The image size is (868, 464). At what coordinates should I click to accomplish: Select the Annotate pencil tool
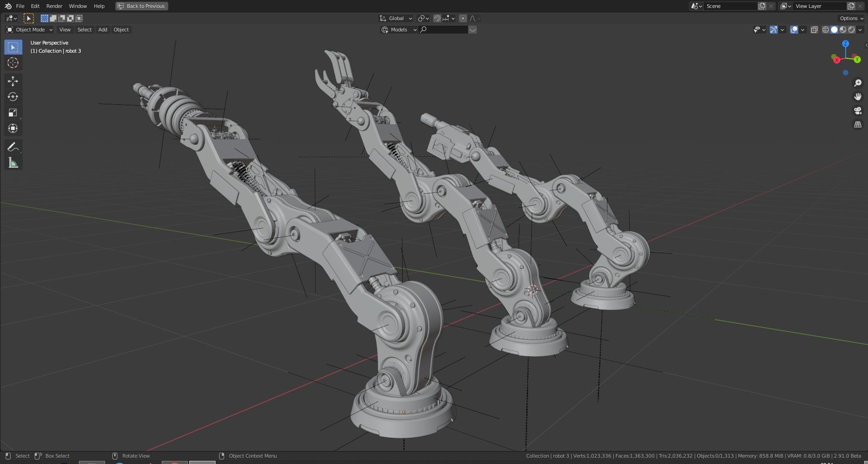pyautogui.click(x=13, y=147)
